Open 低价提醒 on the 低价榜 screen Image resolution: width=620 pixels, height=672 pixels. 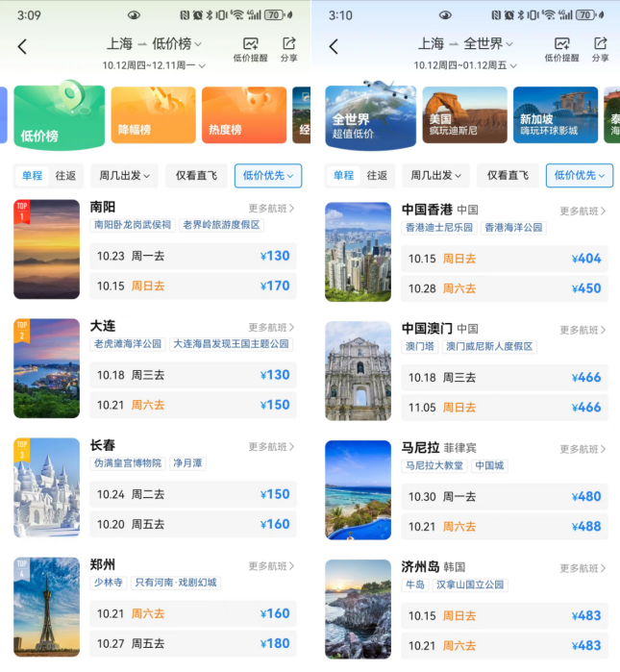pyautogui.click(x=250, y=50)
